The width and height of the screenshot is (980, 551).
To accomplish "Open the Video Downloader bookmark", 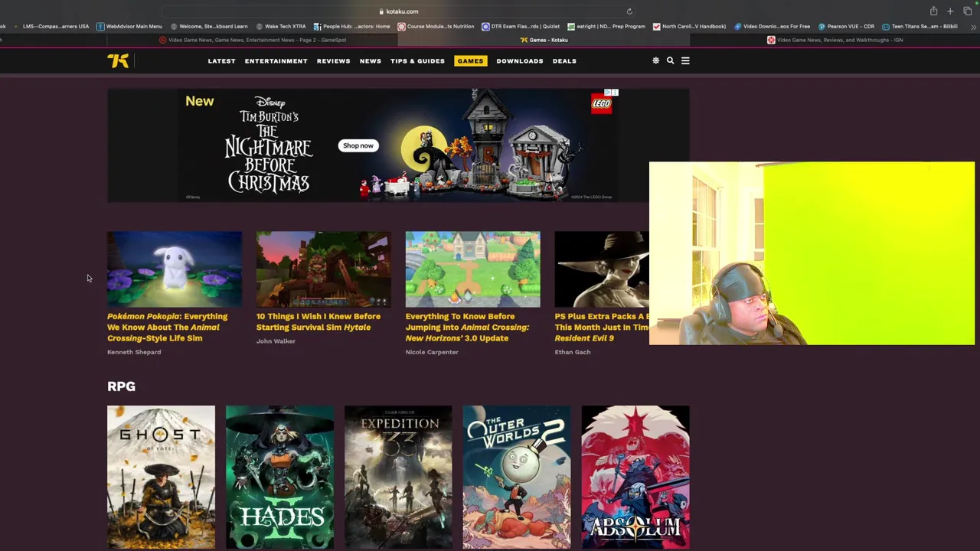I will coord(772,26).
